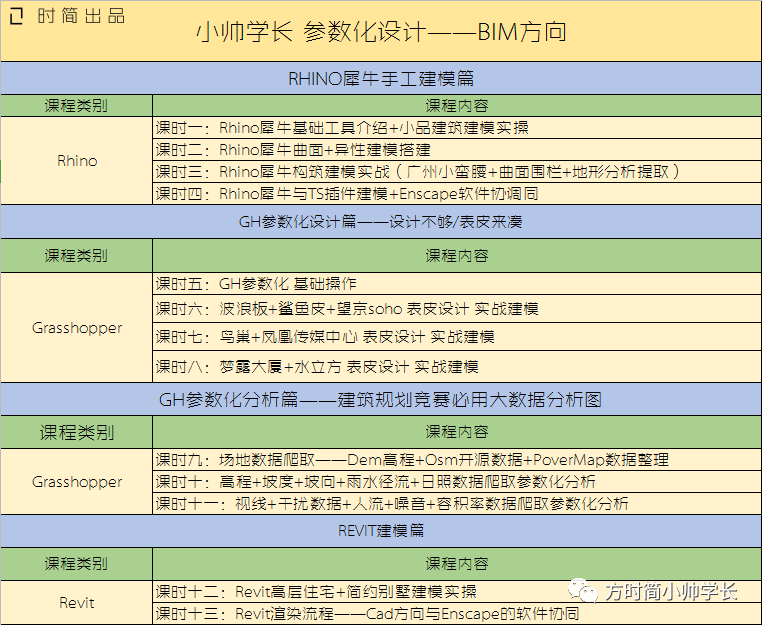Click 课程类别 header under GH参数化设计篇

point(76,255)
